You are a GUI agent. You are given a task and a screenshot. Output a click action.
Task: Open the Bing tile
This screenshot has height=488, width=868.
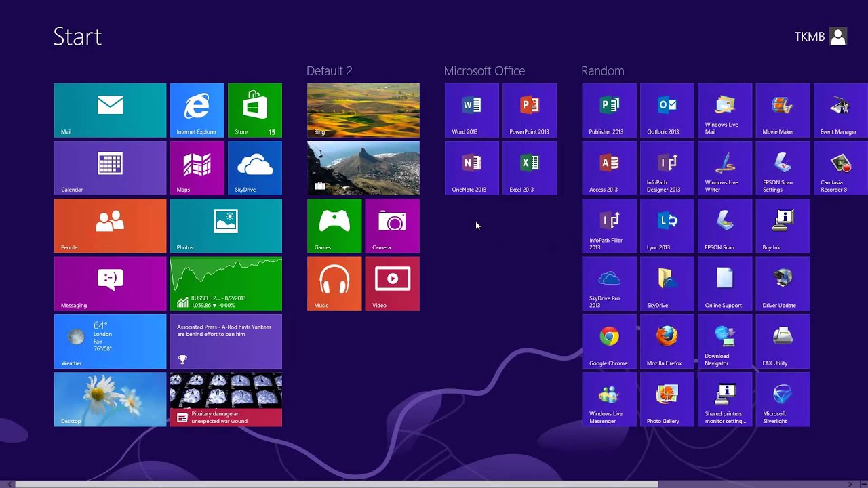(363, 110)
